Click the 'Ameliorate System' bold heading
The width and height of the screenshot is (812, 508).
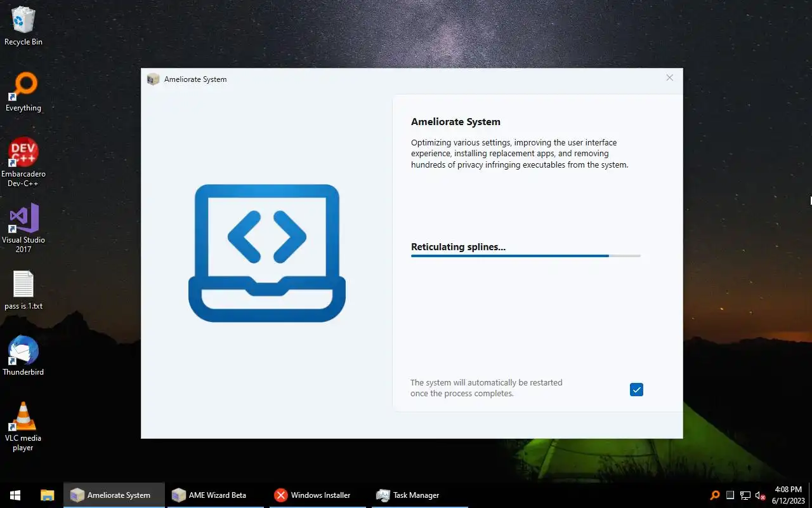point(455,122)
